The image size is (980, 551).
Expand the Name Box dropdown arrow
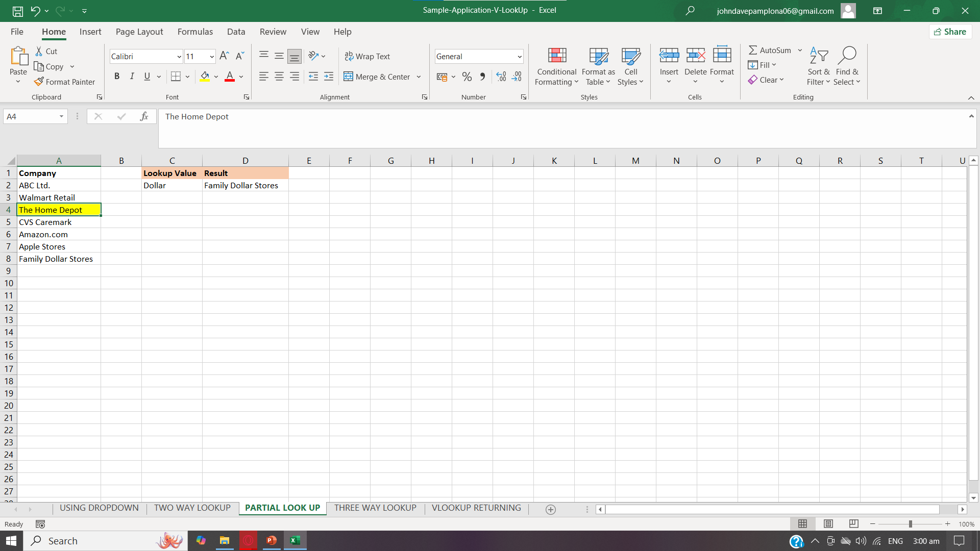(x=61, y=116)
